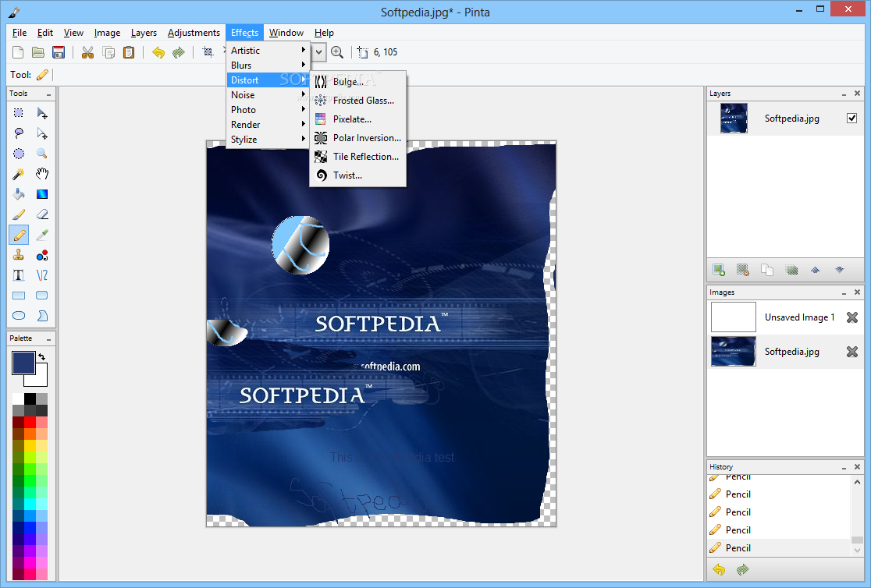
Task: Close Softpedia.jpg in Images panel
Action: click(851, 352)
